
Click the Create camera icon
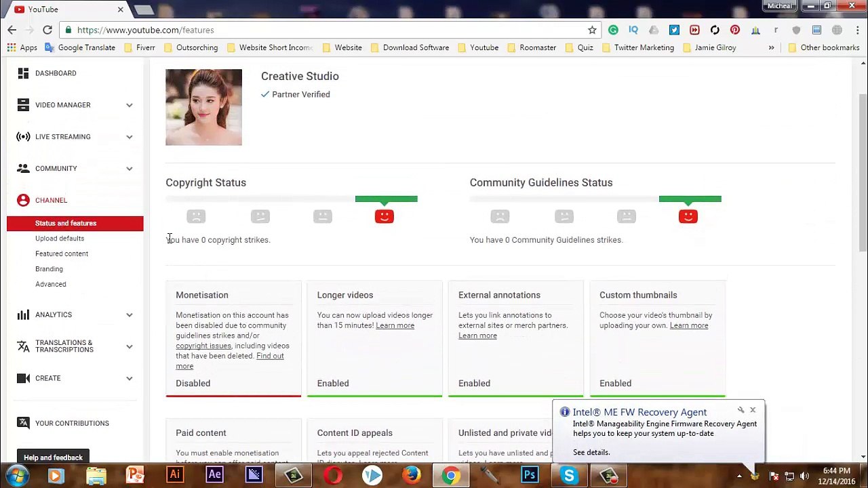pyautogui.click(x=23, y=378)
